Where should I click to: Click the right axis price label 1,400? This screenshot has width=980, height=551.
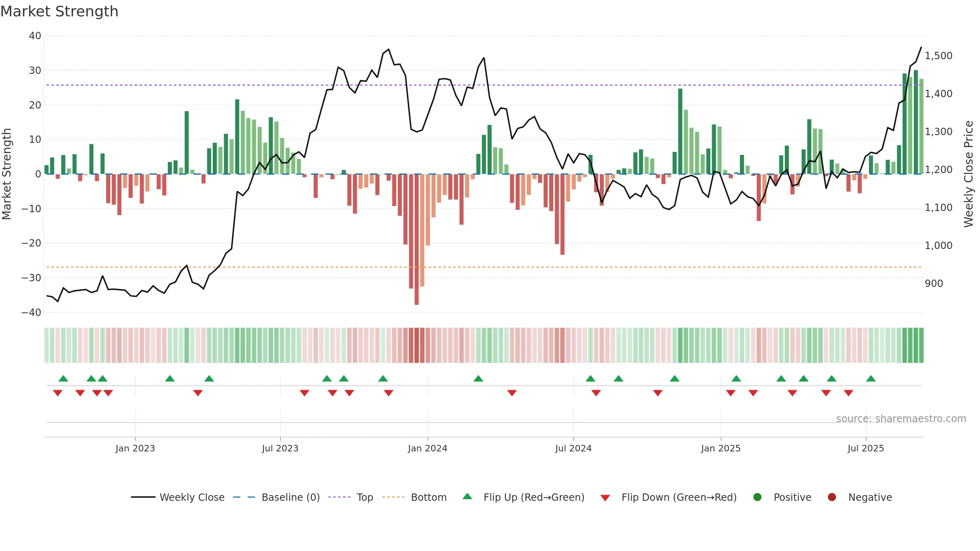pyautogui.click(x=939, y=93)
